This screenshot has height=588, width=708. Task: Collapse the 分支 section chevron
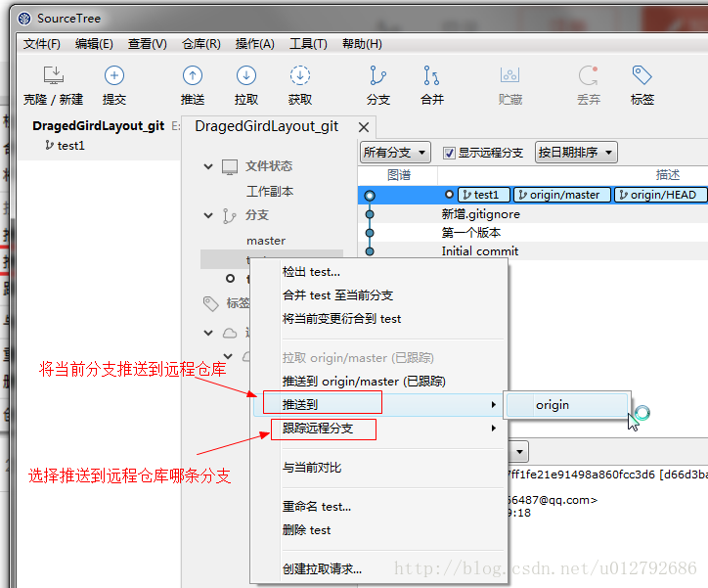(208, 215)
